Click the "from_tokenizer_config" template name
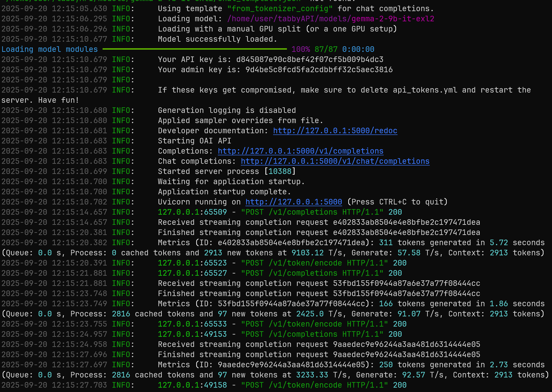The height and width of the screenshot is (392, 552). 280,9
